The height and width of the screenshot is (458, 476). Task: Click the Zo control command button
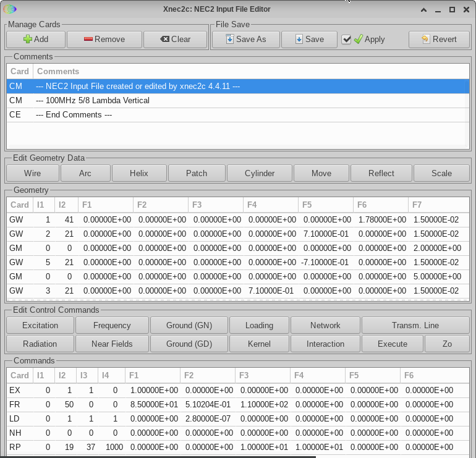[x=447, y=344]
